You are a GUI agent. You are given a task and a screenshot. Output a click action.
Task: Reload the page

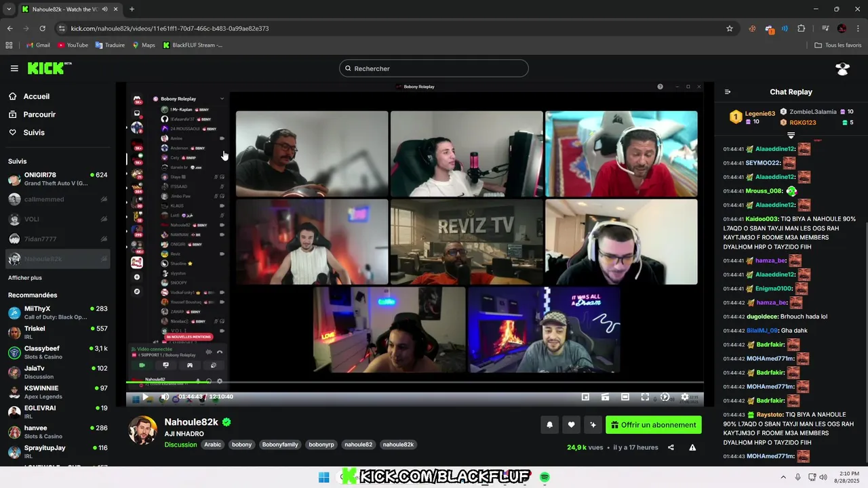pos(42,28)
